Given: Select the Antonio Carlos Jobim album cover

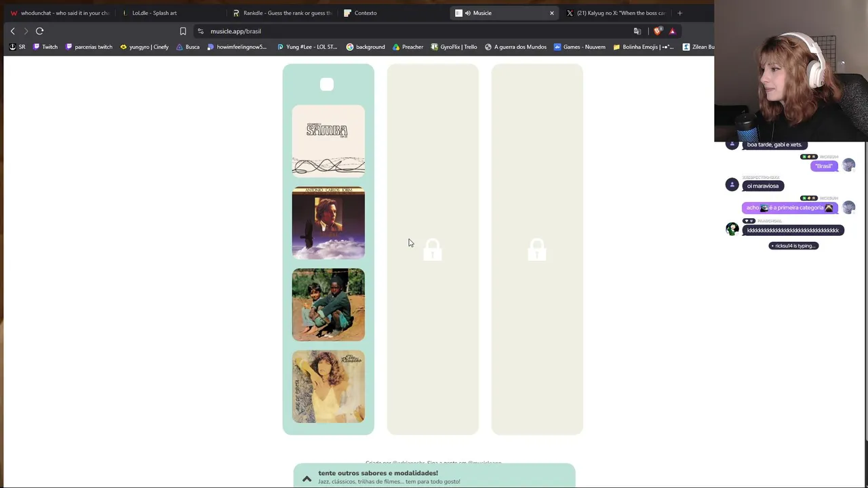Looking at the screenshot, I should pyautogui.click(x=328, y=223).
